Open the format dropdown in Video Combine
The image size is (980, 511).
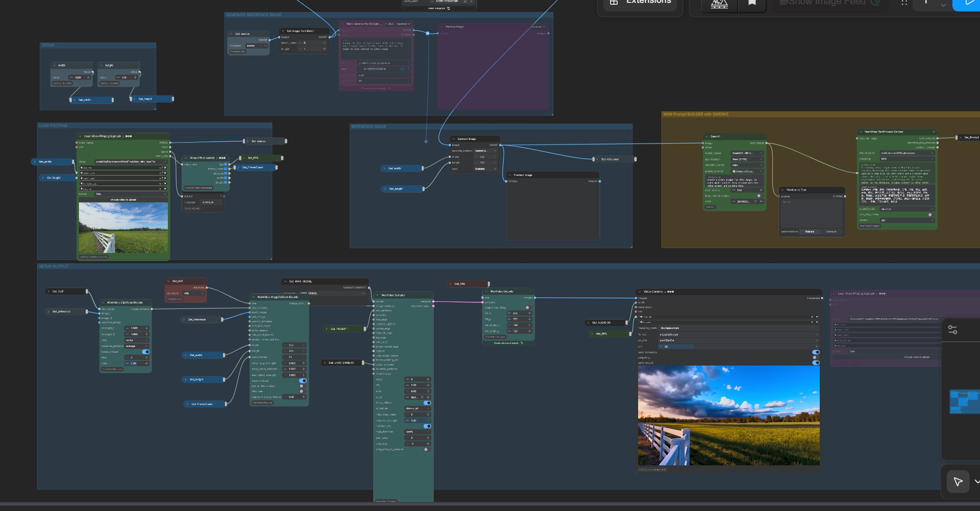[x=739, y=335]
